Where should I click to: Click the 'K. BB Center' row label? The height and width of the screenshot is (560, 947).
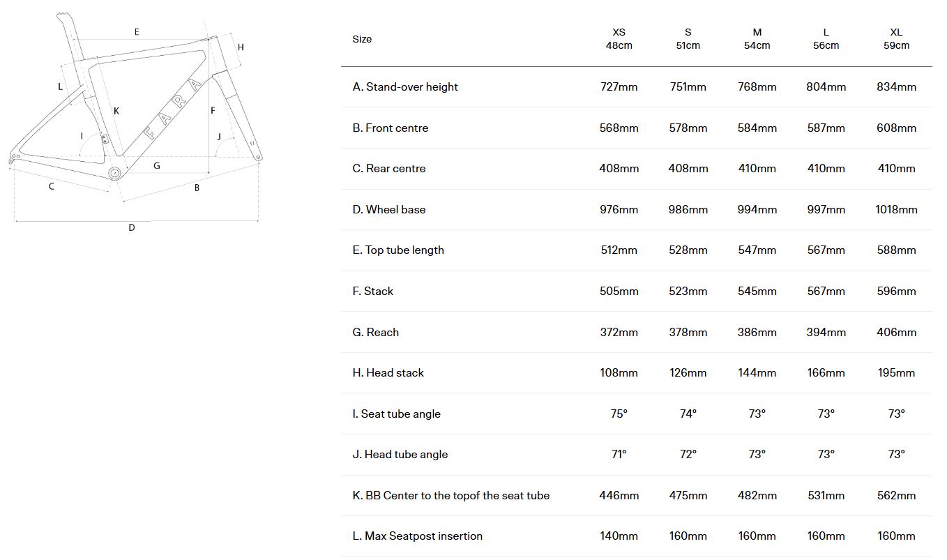click(451, 495)
